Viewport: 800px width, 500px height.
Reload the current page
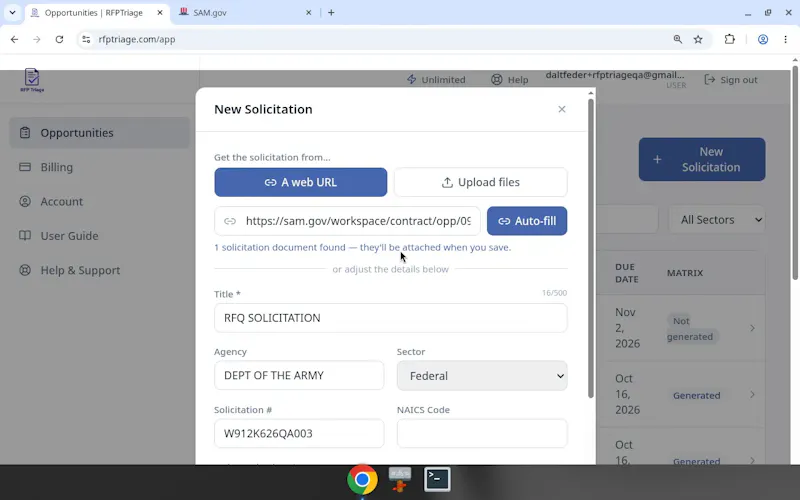pyautogui.click(x=59, y=39)
